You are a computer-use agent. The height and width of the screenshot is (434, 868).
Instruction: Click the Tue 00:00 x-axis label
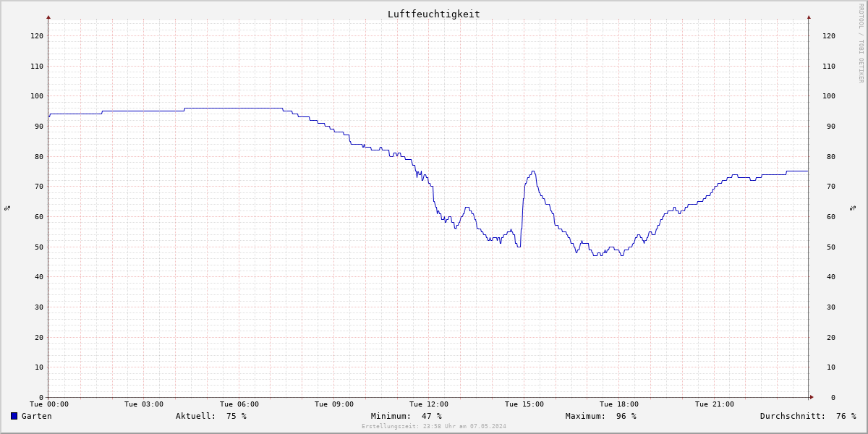coord(49,404)
